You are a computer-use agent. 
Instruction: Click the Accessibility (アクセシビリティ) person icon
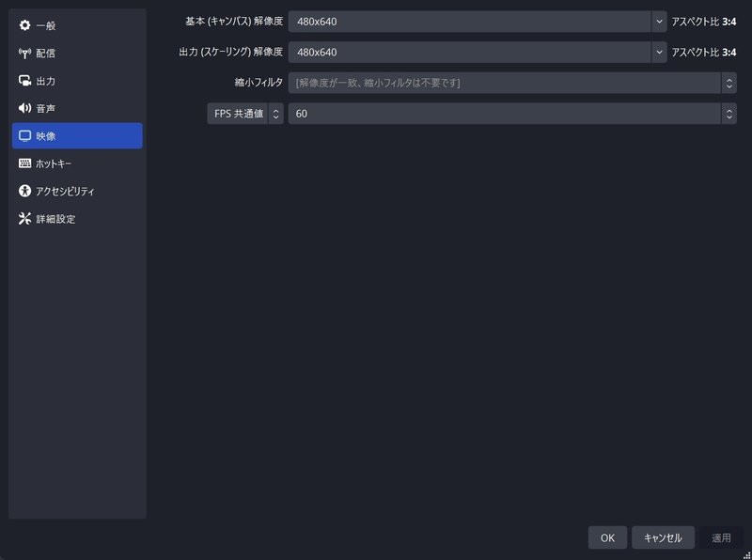click(x=24, y=191)
